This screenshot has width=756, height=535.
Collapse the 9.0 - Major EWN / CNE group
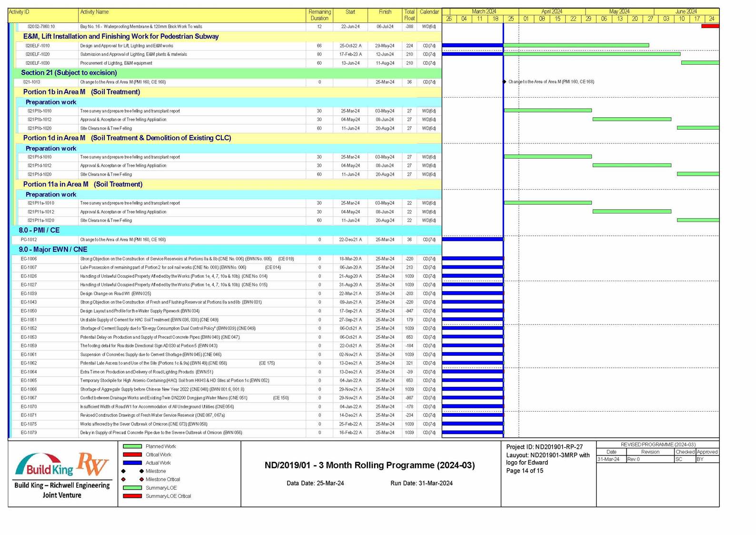point(53,250)
